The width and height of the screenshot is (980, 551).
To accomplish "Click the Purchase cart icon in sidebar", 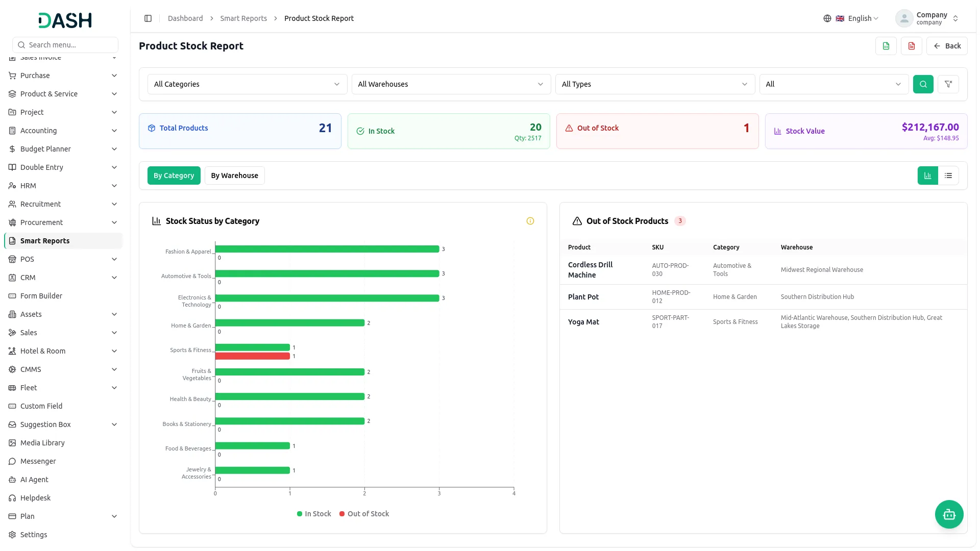I will point(12,76).
